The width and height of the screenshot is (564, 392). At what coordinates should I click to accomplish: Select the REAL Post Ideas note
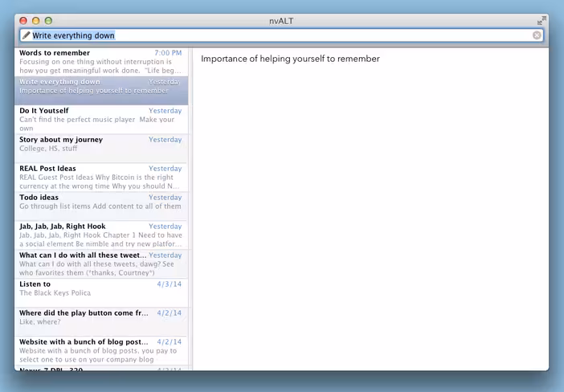(x=101, y=178)
